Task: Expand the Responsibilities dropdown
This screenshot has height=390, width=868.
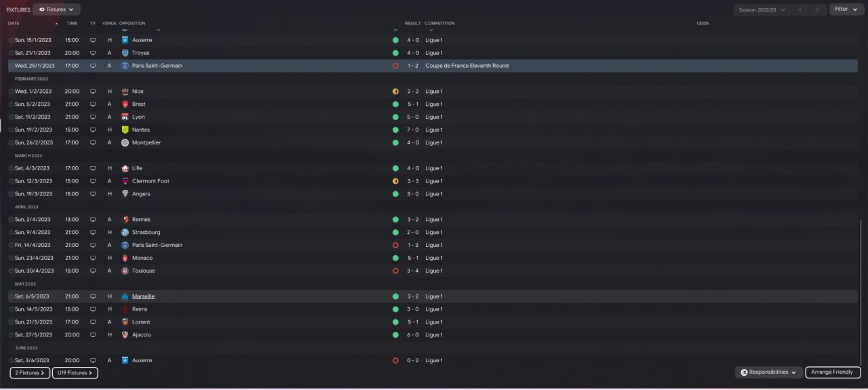Action: point(768,372)
